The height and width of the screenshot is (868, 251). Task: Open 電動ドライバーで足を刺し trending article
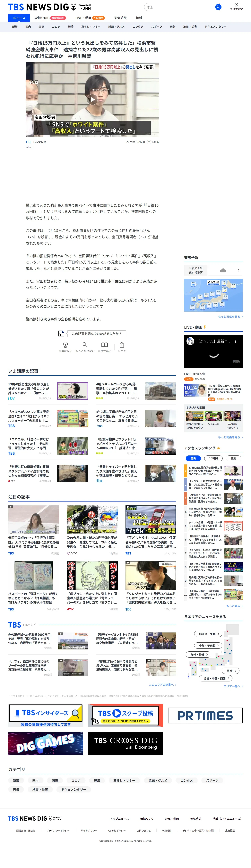[x=136, y=473]
